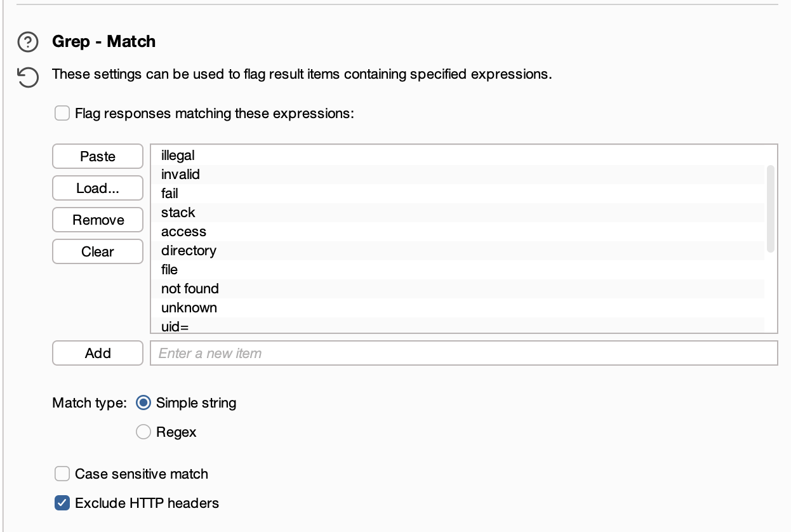Click the Add button
The image size is (791, 532).
[x=98, y=354]
